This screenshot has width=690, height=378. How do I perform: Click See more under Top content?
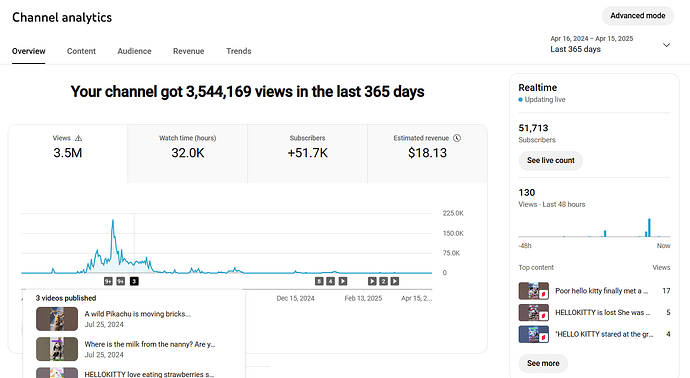(x=543, y=363)
